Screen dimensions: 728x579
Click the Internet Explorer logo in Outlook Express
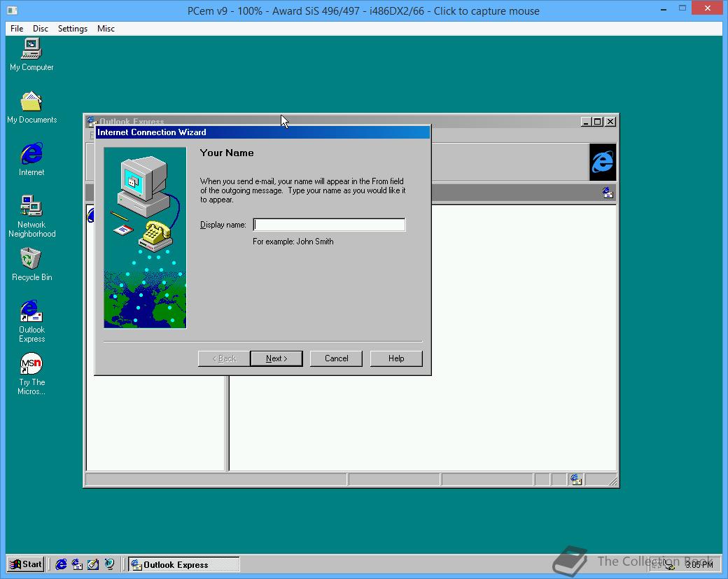[x=602, y=162]
